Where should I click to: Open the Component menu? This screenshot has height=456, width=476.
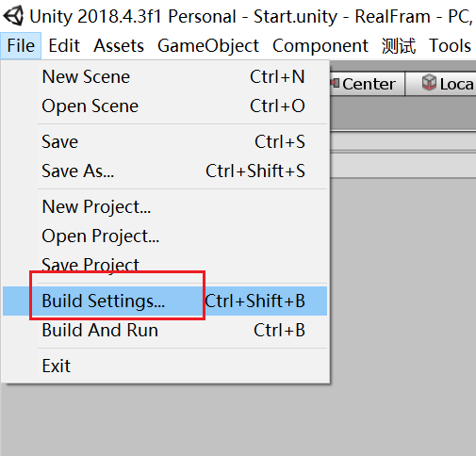click(x=320, y=45)
